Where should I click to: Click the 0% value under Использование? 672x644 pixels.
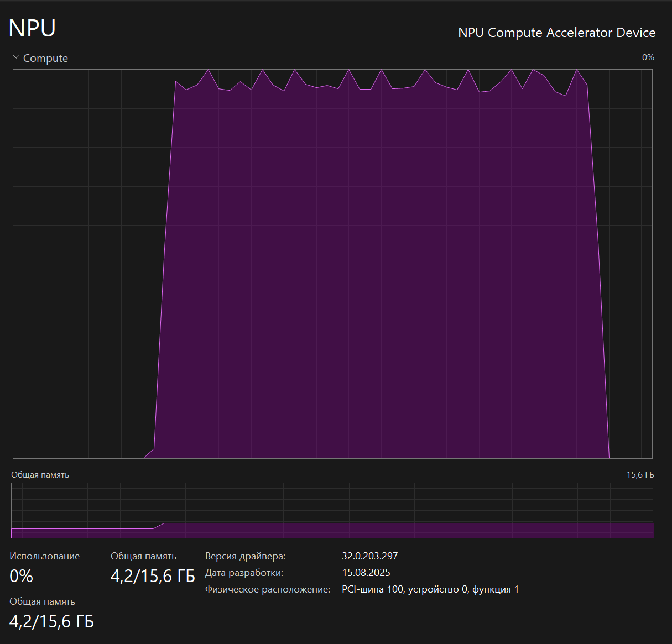click(x=21, y=576)
